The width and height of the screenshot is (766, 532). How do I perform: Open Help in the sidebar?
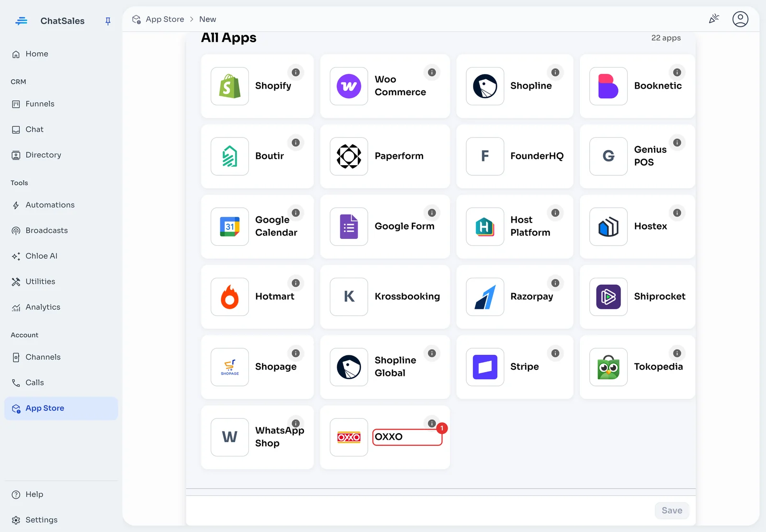61,495
